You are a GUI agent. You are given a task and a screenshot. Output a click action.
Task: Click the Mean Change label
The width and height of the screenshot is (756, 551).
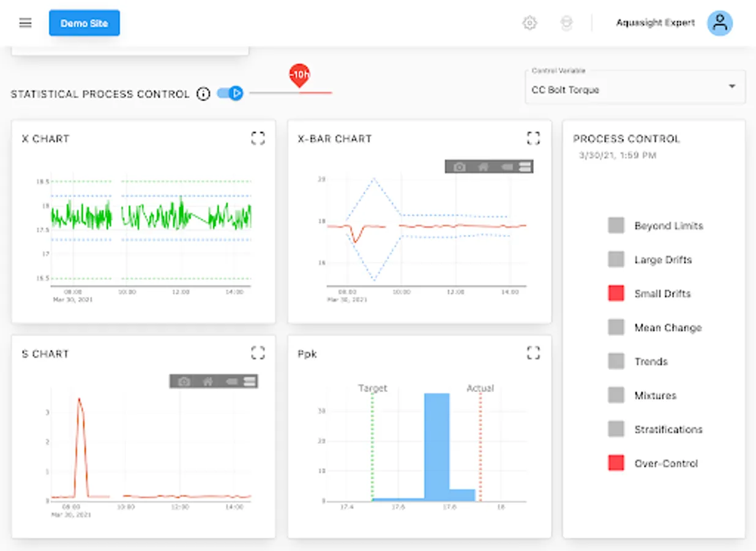pos(668,328)
